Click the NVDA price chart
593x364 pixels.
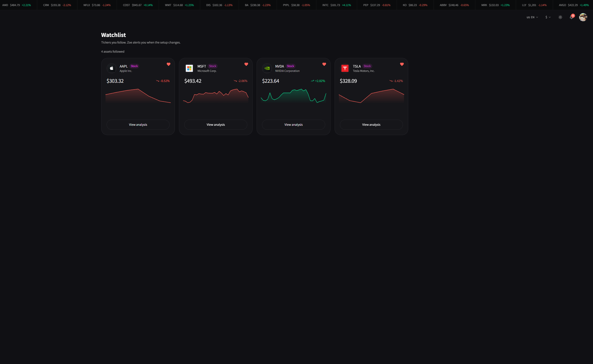click(x=294, y=96)
